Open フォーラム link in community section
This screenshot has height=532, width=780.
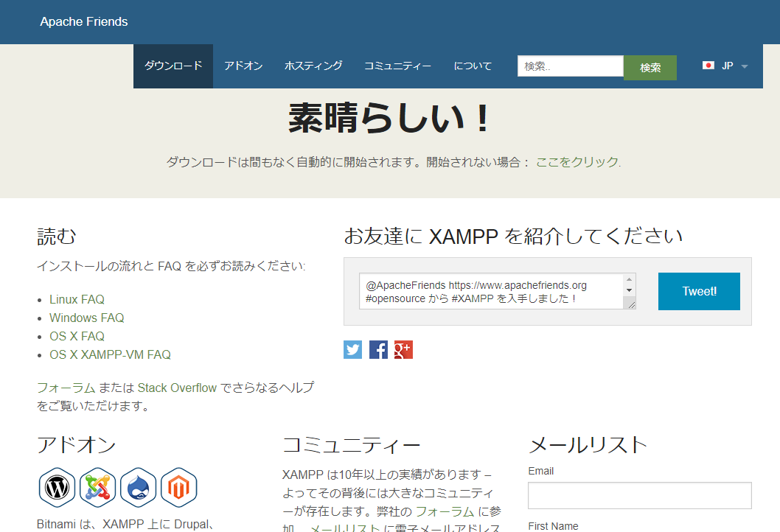pos(445,511)
